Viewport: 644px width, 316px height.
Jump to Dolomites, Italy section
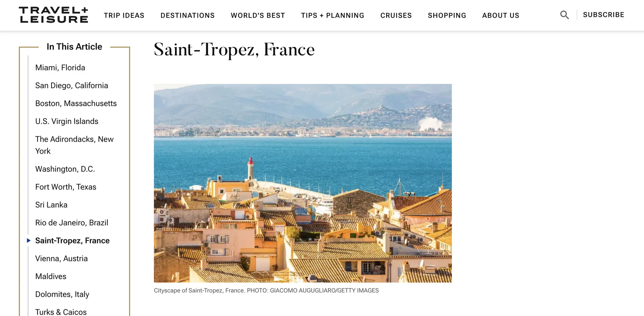62,294
